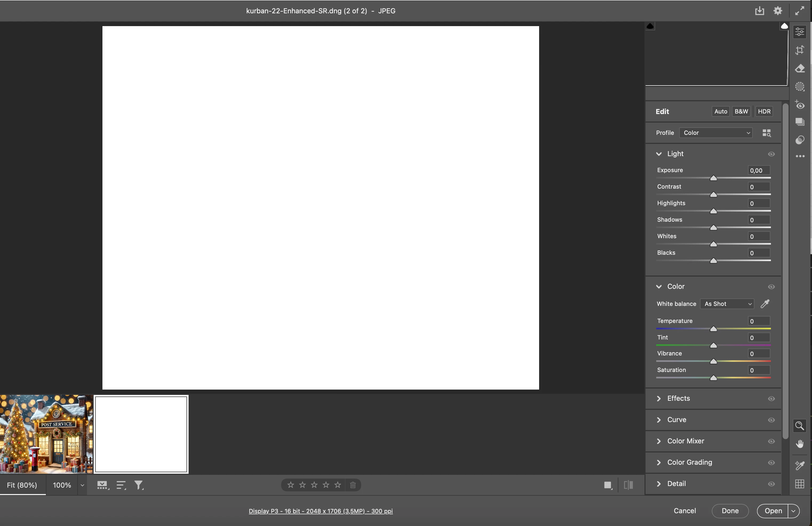This screenshot has width=812, height=526.
Task: Toggle the Effects panel eye icon
Action: point(771,399)
